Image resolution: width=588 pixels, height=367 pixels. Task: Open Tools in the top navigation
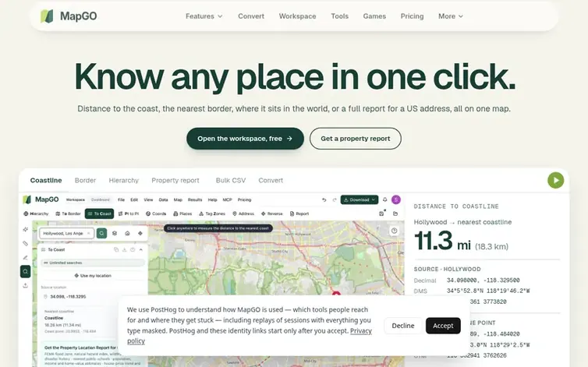[339, 16]
